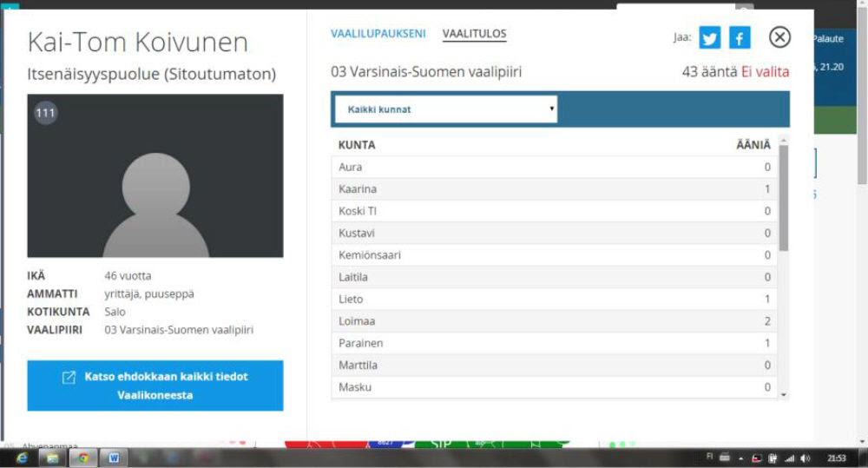The height and width of the screenshot is (468, 868).
Task: Click 03 Varsinais-Suomen vaalipiiri heading
Action: [426, 72]
